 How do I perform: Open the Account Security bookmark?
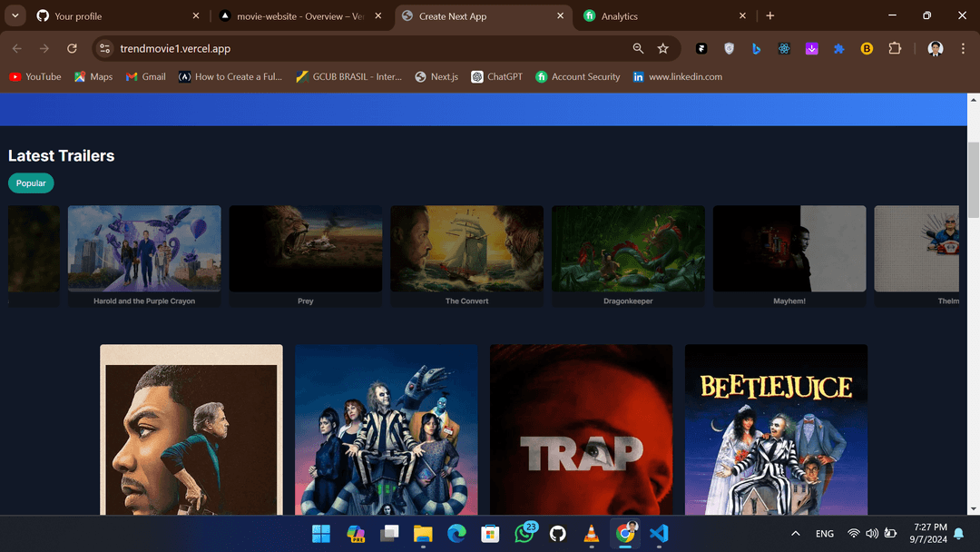[x=577, y=77]
